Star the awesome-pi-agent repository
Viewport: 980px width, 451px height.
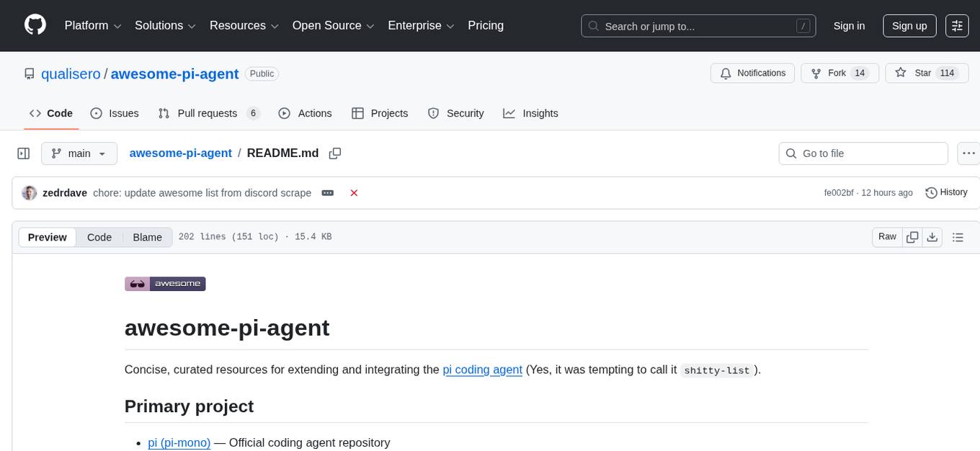(x=923, y=73)
